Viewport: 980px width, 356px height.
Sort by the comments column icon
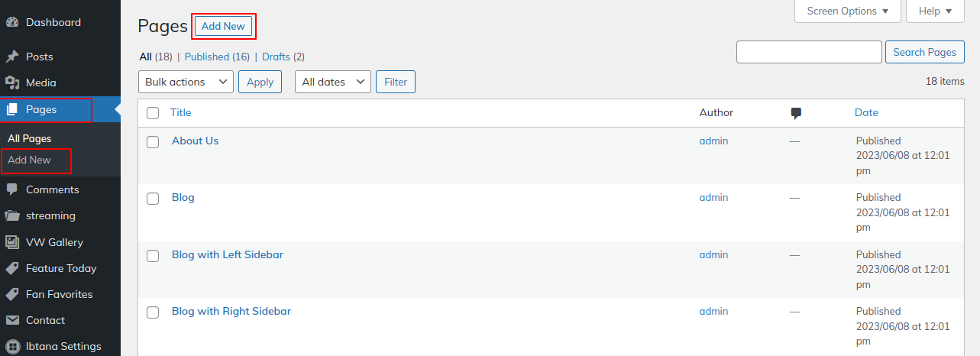[x=796, y=113]
